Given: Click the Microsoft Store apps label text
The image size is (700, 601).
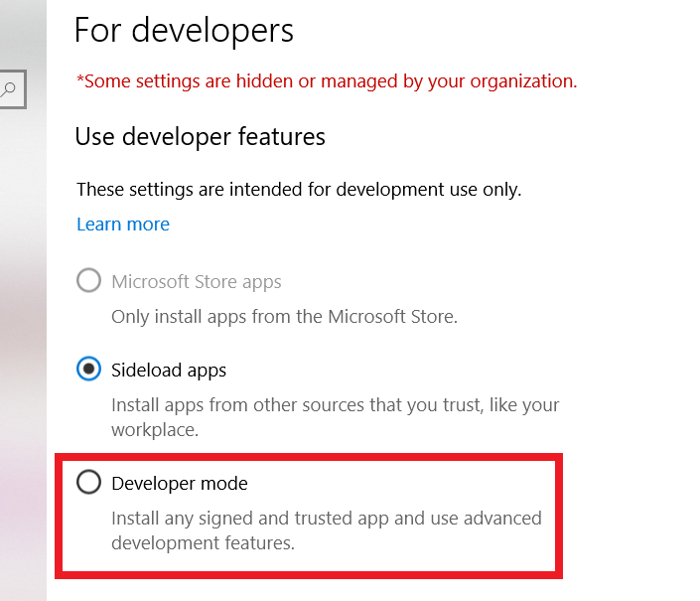Looking at the screenshot, I should (x=197, y=282).
